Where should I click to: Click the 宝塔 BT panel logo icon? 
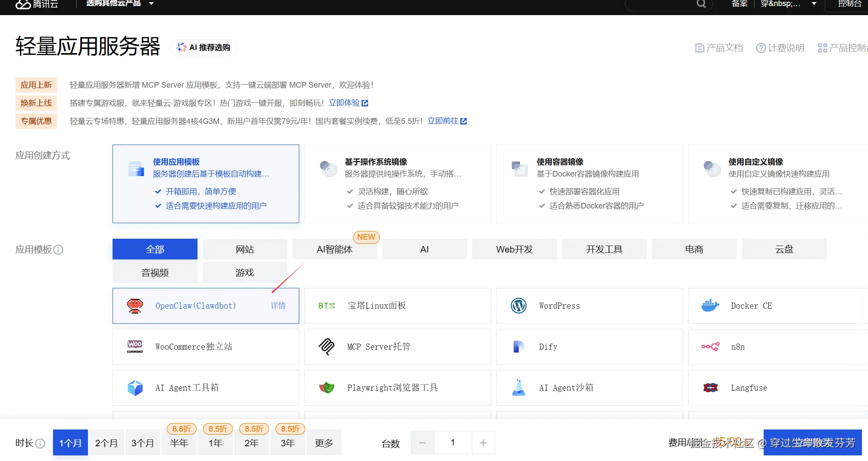326,306
